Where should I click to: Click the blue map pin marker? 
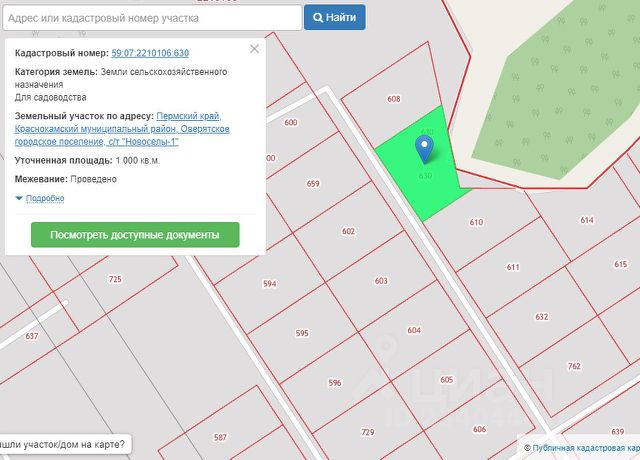(425, 150)
